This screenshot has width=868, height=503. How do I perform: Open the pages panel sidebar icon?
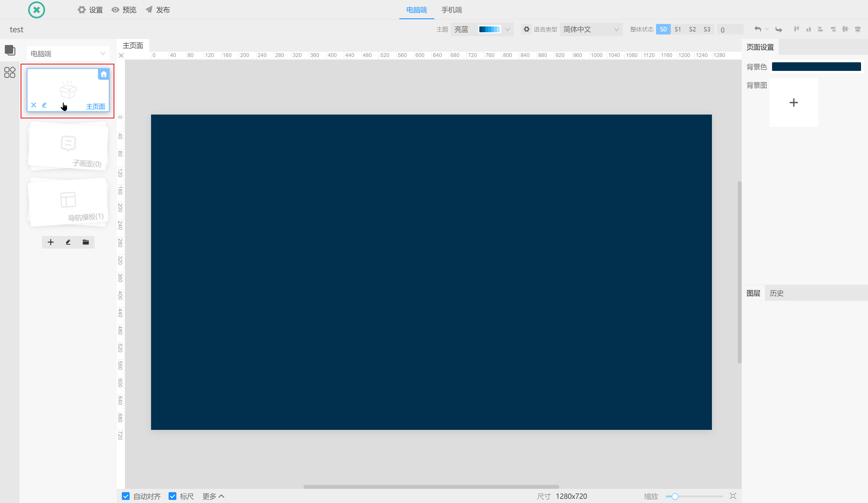10,50
